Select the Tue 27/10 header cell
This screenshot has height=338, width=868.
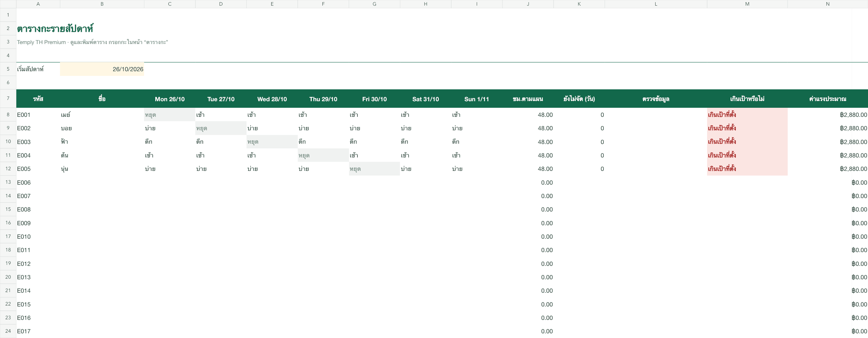(221, 99)
